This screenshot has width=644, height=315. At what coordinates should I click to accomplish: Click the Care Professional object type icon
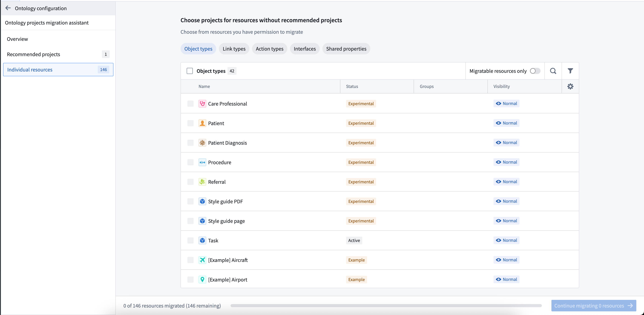[202, 103]
